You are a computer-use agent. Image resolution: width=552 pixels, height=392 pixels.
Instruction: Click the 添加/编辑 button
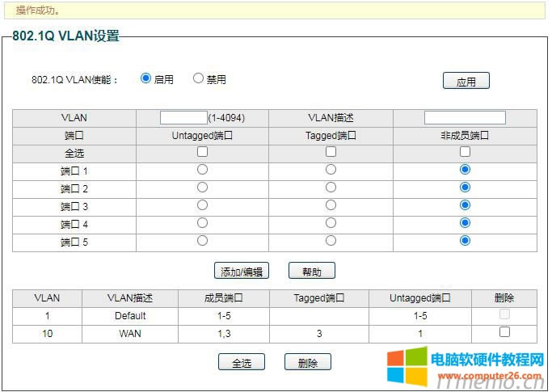point(241,272)
